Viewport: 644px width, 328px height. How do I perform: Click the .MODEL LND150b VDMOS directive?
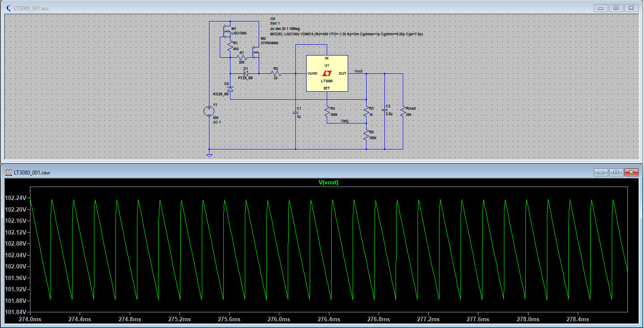[x=346, y=34]
